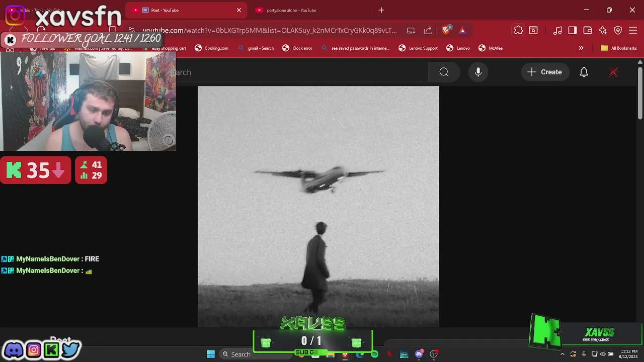Click the share page icon in address bar
The height and width of the screenshot is (362, 644).
(x=428, y=30)
